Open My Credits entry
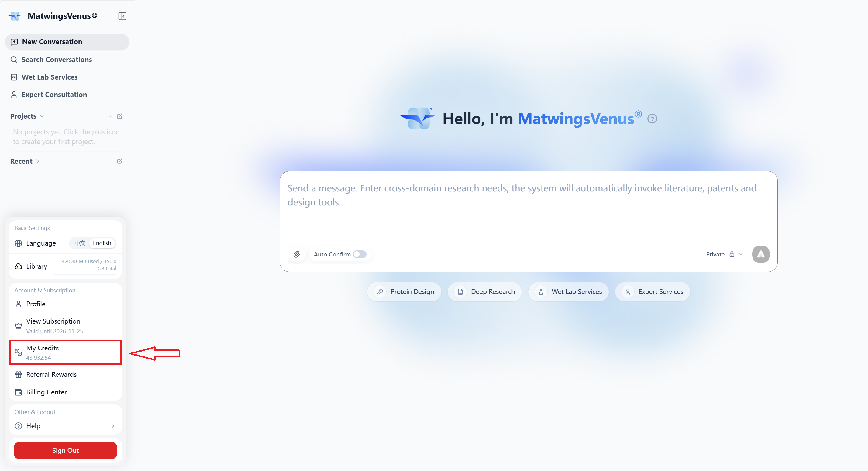This screenshot has width=868, height=471. (x=65, y=352)
